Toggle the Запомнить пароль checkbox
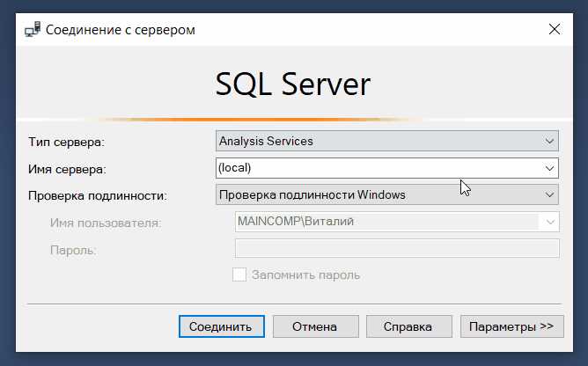 pos(239,275)
